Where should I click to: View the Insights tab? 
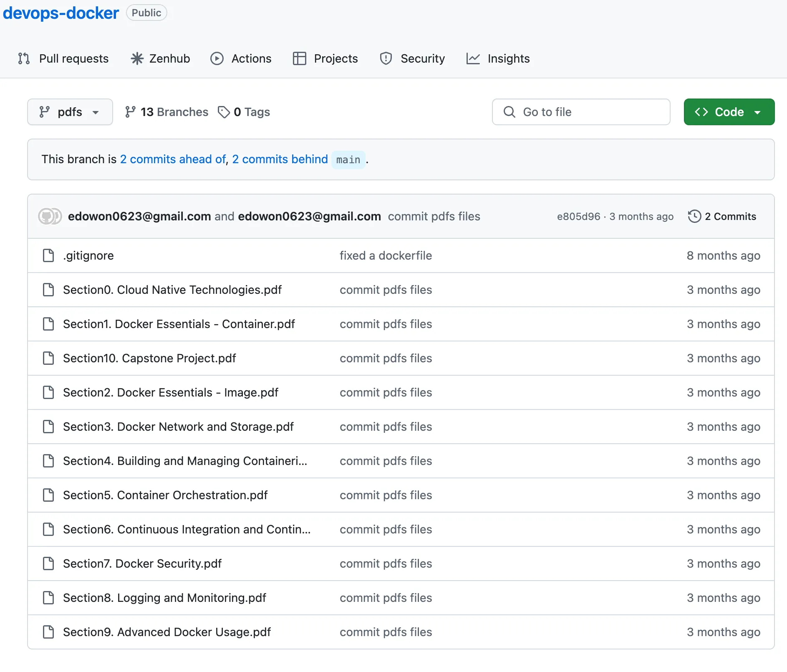click(498, 58)
